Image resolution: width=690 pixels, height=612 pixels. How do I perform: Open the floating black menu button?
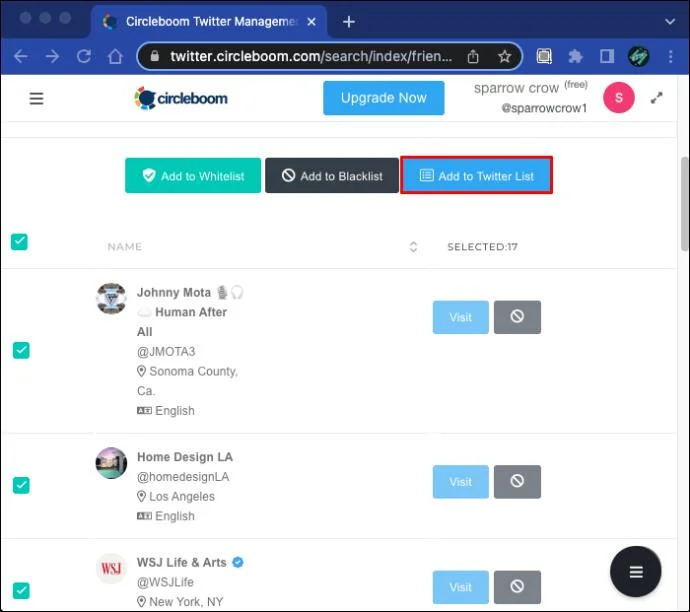[x=635, y=572]
